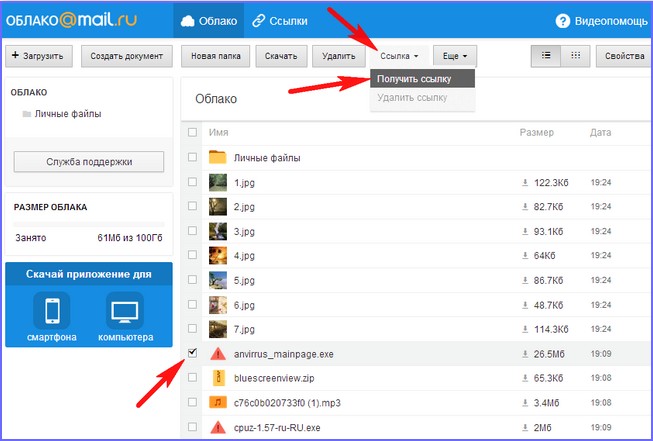
Task: Click download arrow for bluescreenview.zip
Action: coord(525,378)
